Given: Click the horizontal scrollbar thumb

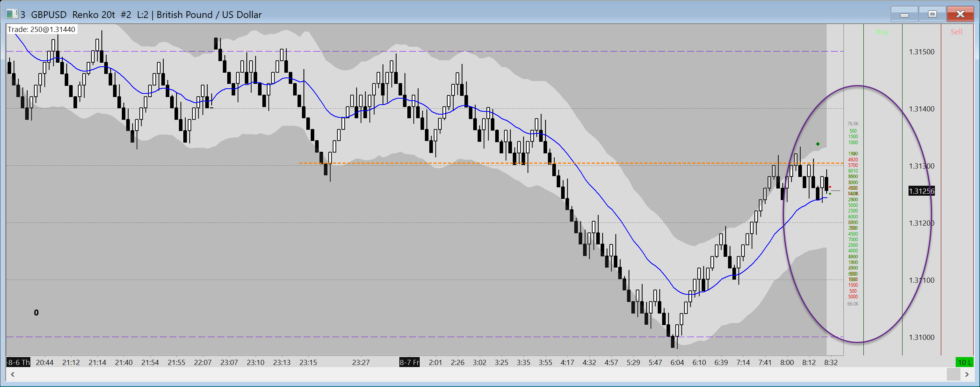Looking at the screenshot, I should 954,374.
